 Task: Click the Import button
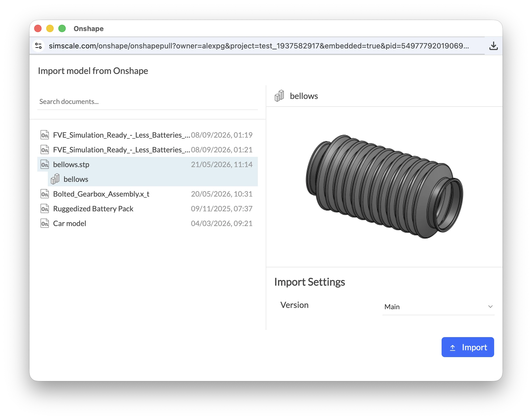tap(468, 347)
